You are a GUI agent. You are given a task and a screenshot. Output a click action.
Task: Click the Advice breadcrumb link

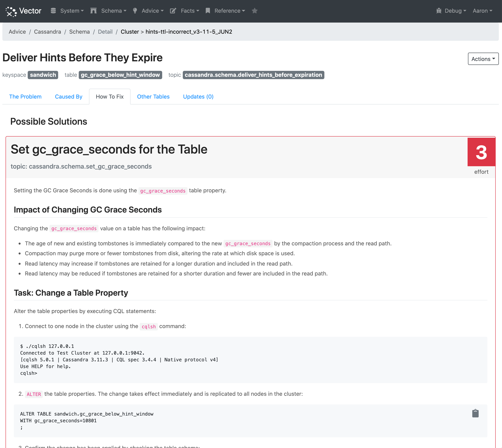pos(17,32)
